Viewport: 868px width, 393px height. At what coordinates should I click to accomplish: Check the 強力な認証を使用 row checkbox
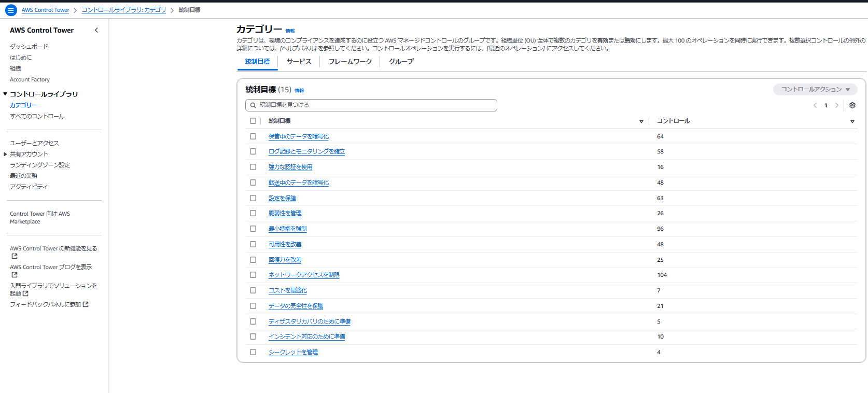pyautogui.click(x=253, y=167)
